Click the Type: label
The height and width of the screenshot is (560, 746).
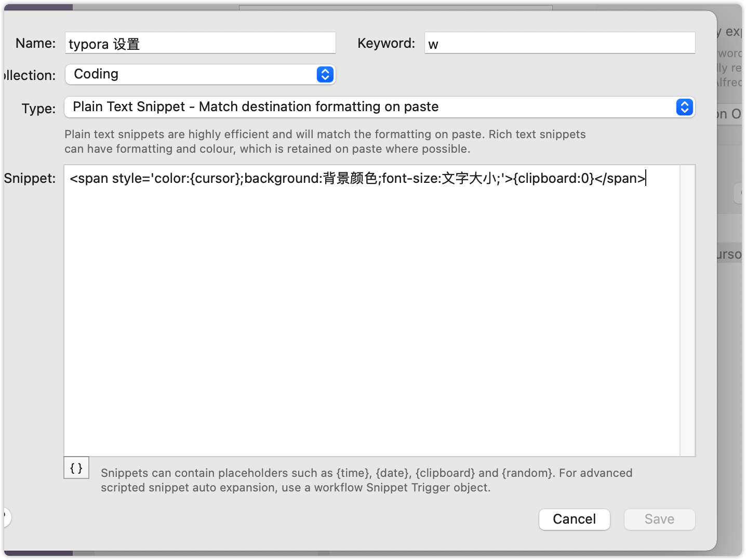coord(38,109)
